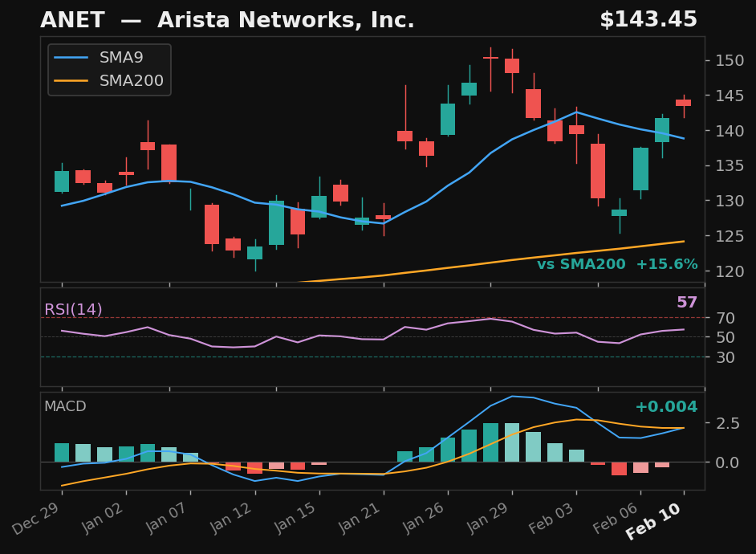Click the Arista Networks, Inc. company name
The image size is (756, 554).
click(x=286, y=20)
